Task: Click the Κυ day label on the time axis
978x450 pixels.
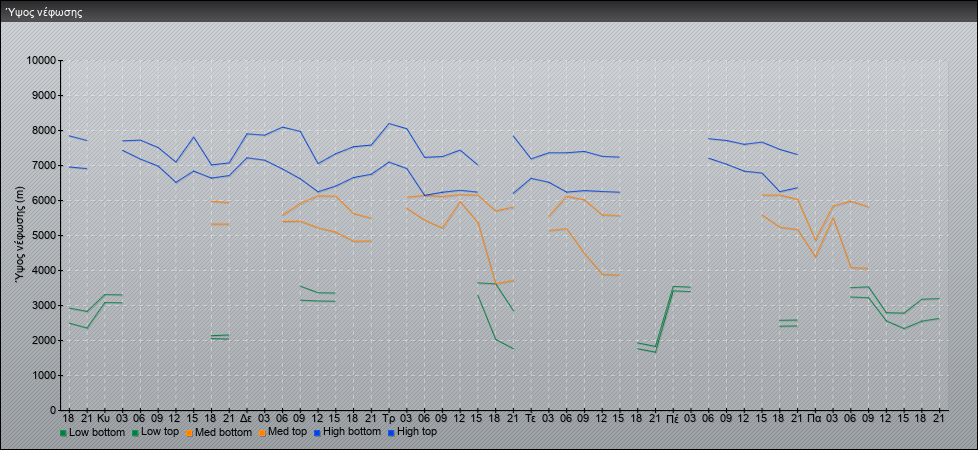Action: tap(104, 418)
